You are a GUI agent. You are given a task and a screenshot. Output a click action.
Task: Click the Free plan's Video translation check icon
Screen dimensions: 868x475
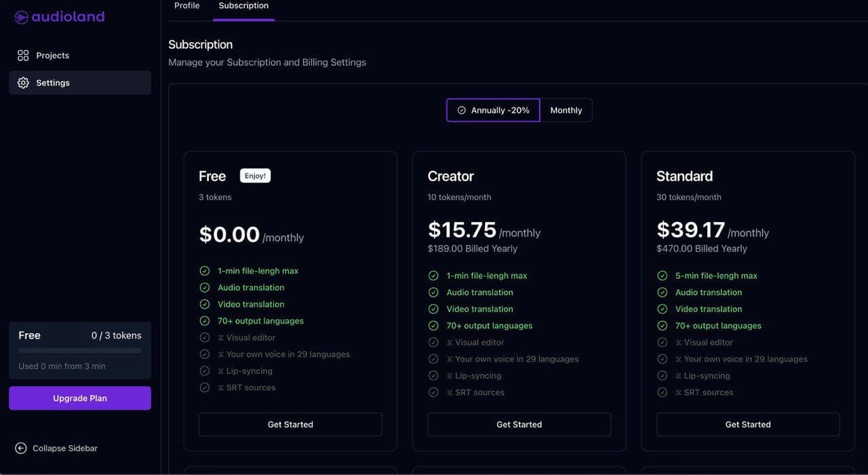tap(205, 304)
